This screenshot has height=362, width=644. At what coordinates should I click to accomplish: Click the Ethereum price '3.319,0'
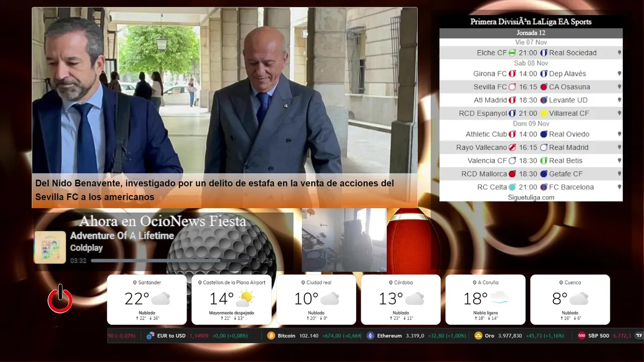point(415,336)
